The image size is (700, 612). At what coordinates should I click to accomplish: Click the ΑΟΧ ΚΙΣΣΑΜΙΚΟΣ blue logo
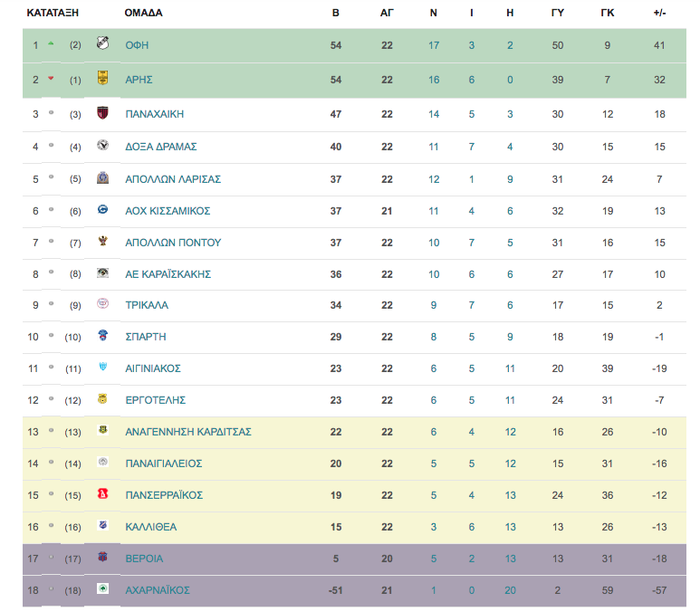pos(102,209)
